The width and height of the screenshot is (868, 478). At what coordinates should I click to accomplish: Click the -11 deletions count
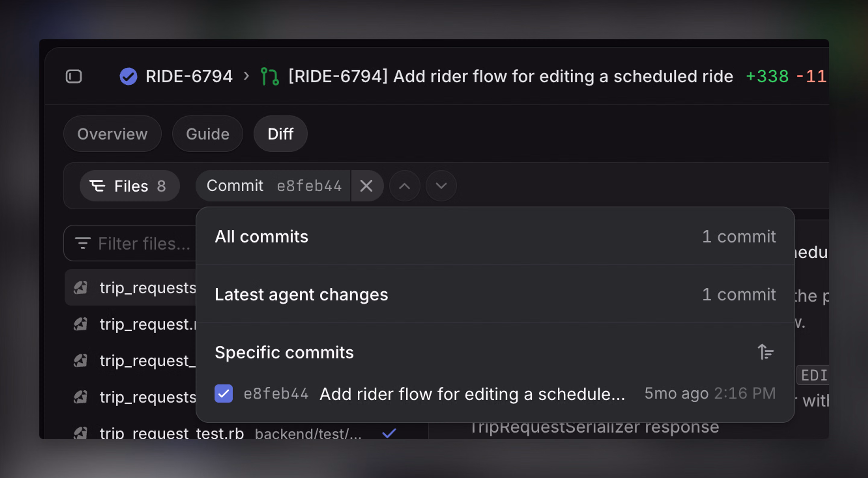click(811, 76)
